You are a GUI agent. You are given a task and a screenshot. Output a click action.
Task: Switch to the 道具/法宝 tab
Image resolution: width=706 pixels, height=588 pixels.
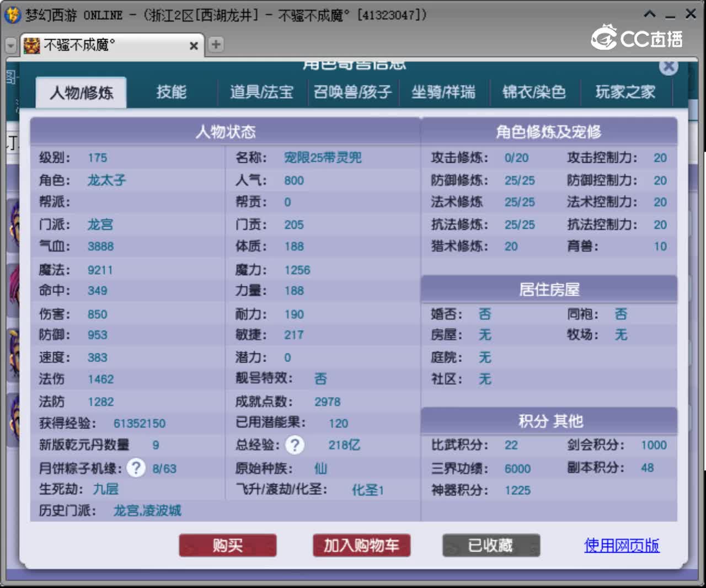pos(261,92)
